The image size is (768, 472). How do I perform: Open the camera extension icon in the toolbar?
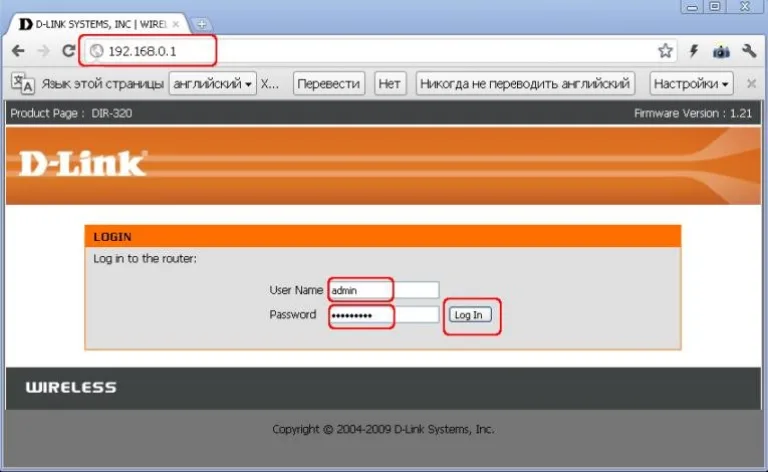(721, 51)
